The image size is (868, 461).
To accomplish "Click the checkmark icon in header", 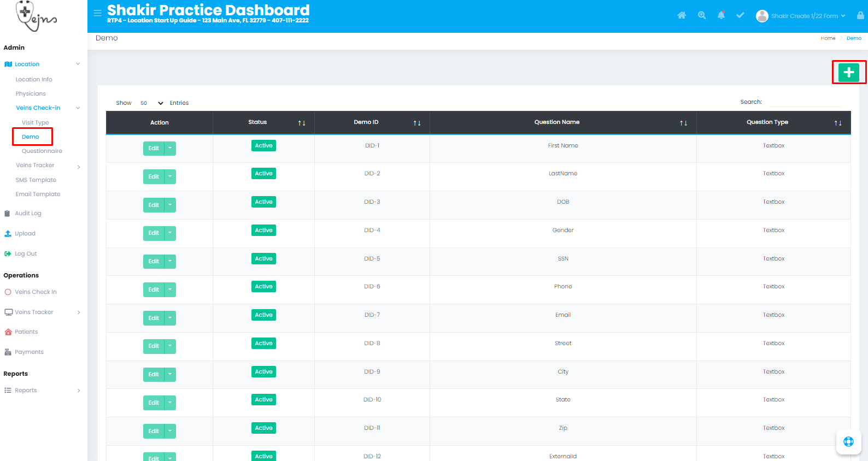I will click(x=740, y=15).
